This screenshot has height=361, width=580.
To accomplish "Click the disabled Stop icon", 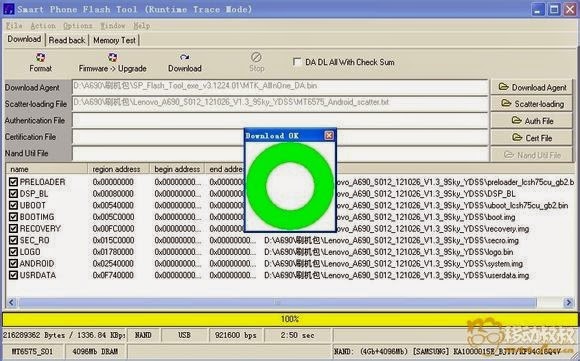I will coord(256,57).
